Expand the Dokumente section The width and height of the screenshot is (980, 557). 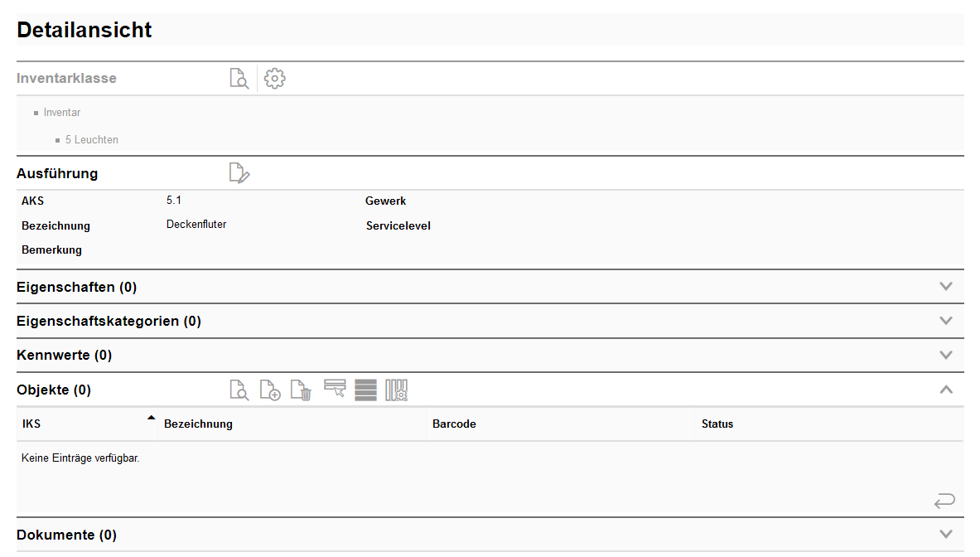(946, 535)
